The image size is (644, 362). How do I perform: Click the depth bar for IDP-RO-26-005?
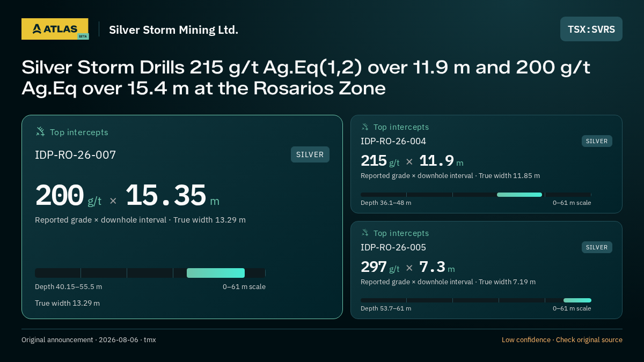click(476, 300)
